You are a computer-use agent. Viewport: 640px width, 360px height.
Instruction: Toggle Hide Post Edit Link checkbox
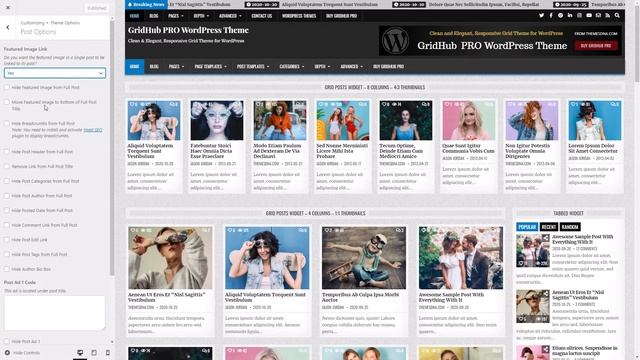[x=7, y=240]
